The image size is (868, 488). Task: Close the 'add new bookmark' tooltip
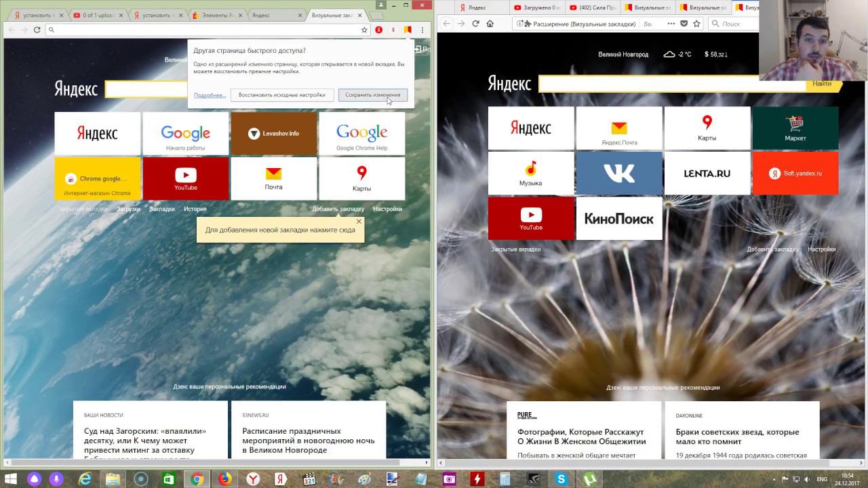tap(359, 222)
